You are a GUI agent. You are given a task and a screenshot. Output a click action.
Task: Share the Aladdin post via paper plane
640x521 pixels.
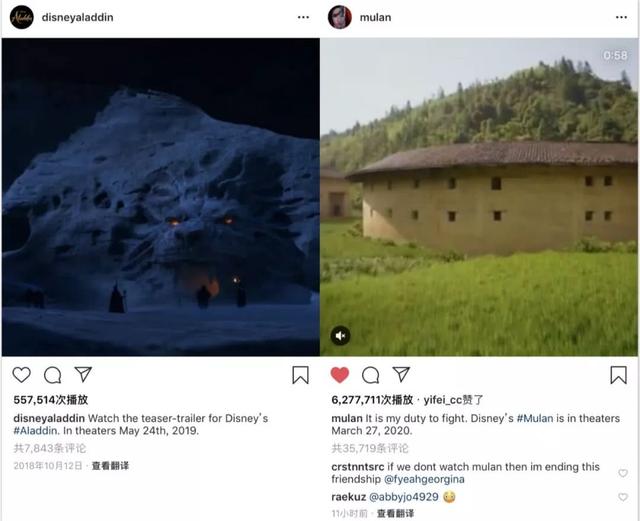(83, 374)
